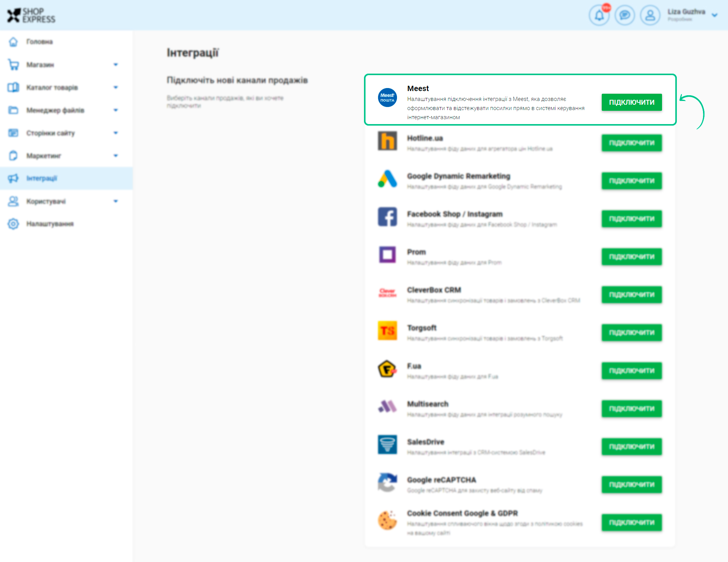
Task: Connect Facebook Shop / Instagram
Action: (632, 219)
